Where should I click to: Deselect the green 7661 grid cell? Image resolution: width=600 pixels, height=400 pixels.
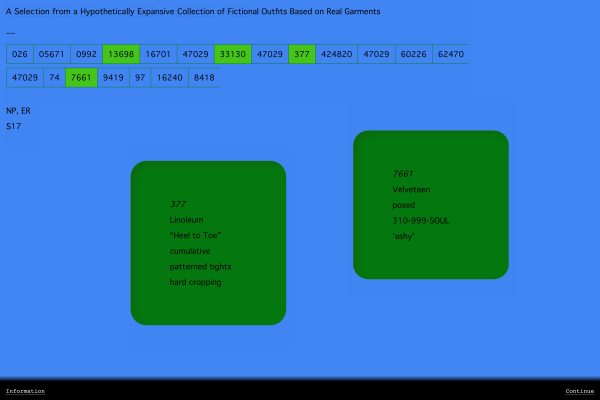tap(82, 77)
